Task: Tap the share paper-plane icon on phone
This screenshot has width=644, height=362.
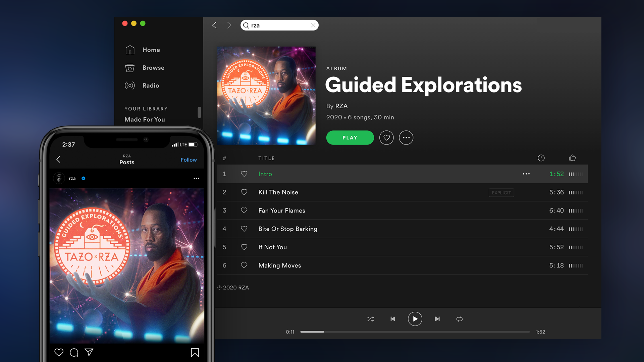Action: [89, 352]
